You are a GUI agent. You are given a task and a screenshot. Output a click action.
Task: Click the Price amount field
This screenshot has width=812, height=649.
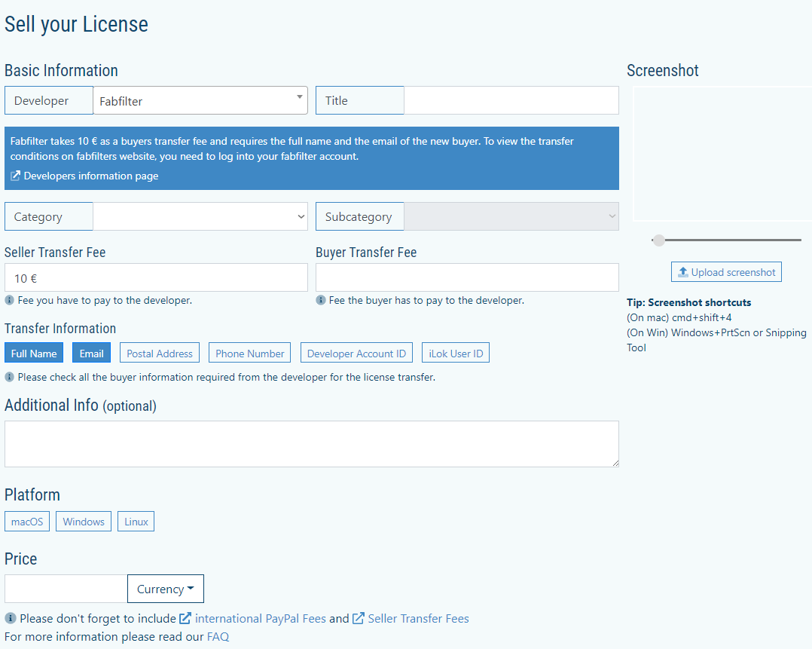[66, 589]
